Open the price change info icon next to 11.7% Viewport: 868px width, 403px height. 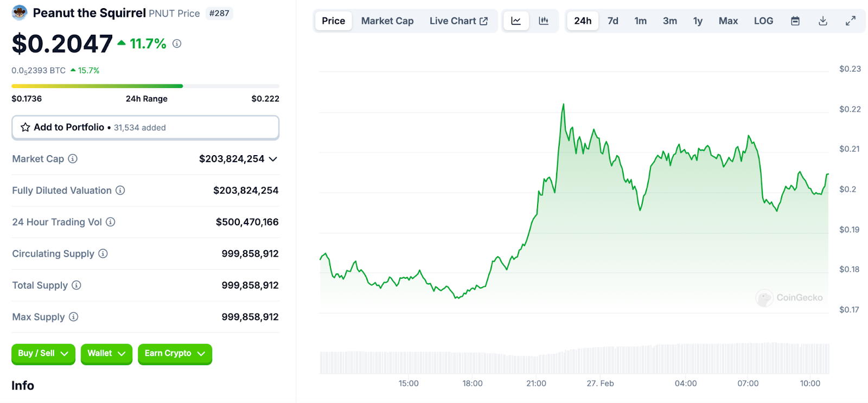[x=177, y=43]
